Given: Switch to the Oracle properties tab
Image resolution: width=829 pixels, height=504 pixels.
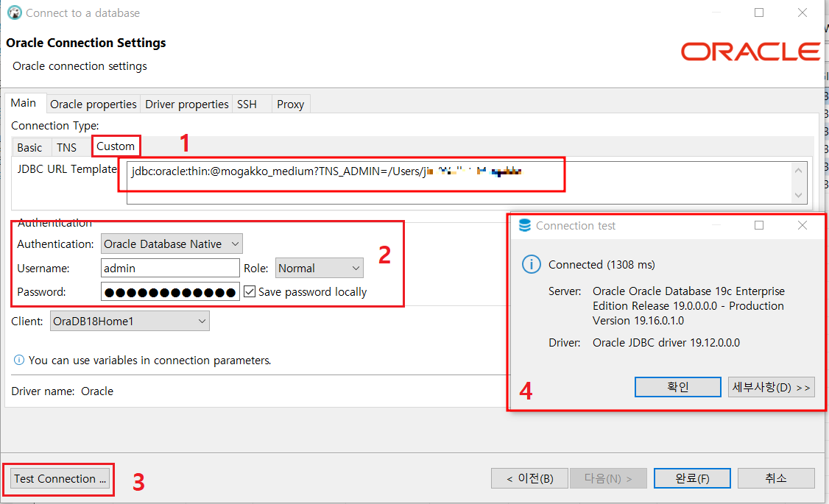Looking at the screenshot, I should tap(93, 104).
